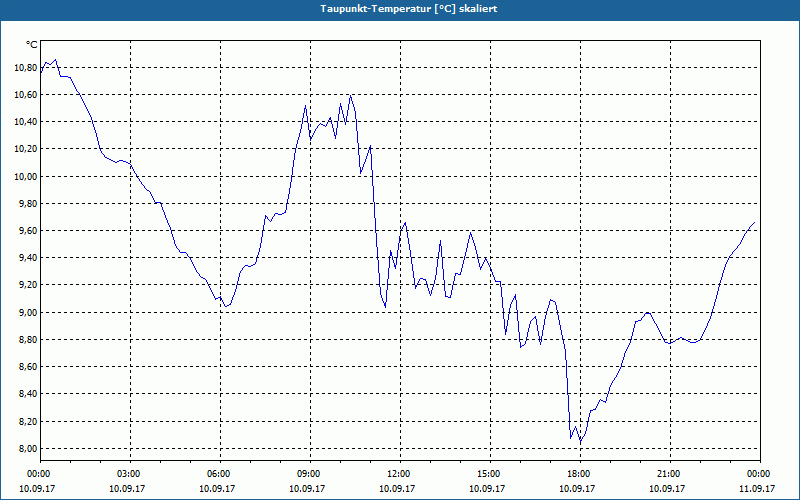
Task: Click the 10,80 y-axis value
Action: coord(25,67)
